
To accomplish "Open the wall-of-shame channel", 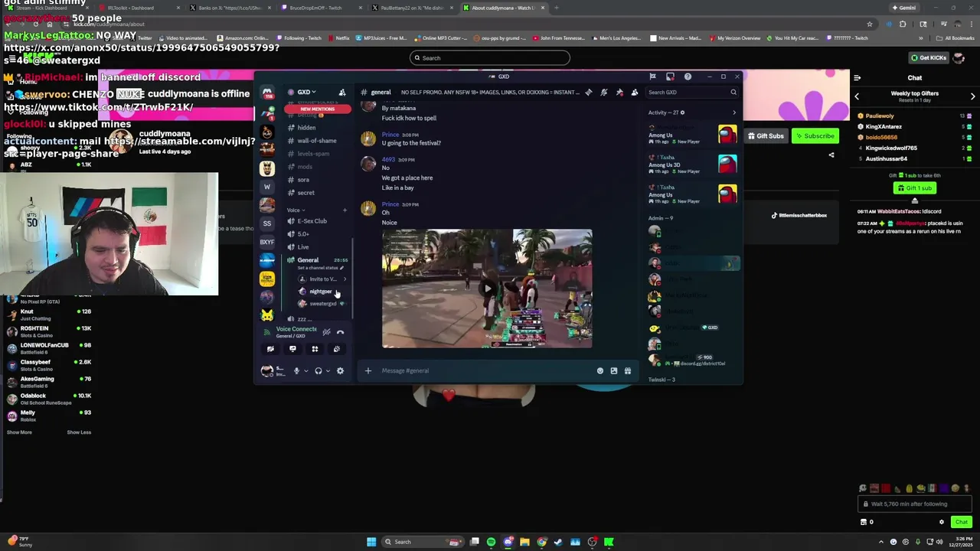I will click(316, 141).
